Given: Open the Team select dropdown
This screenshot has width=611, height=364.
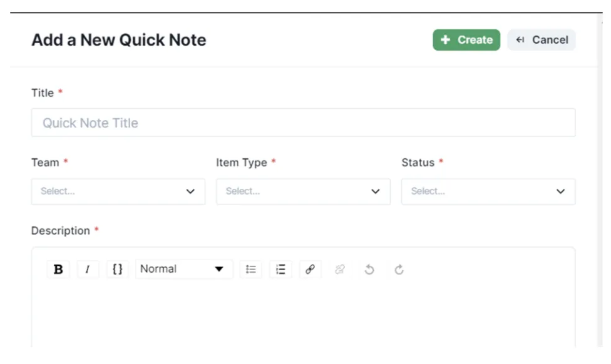Looking at the screenshot, I should click(118, 191).
